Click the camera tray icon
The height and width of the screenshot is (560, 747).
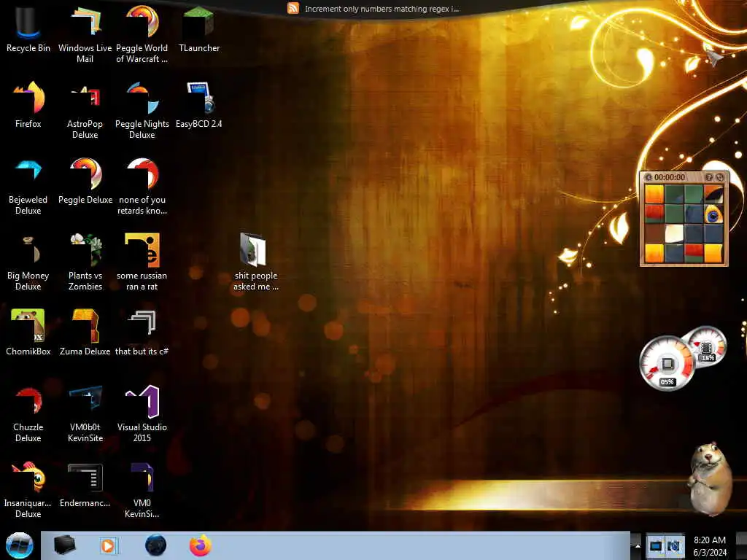click(674, 545)
